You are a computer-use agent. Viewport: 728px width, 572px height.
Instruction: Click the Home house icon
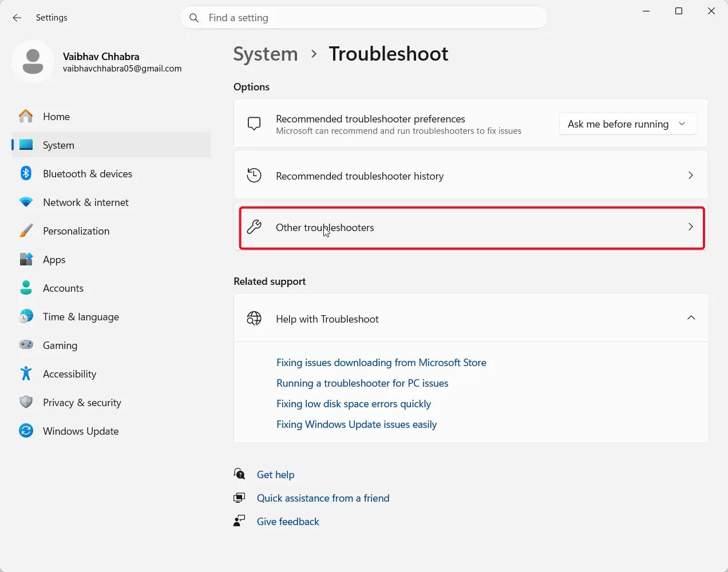pyautogui.click(x=26, y=116)
